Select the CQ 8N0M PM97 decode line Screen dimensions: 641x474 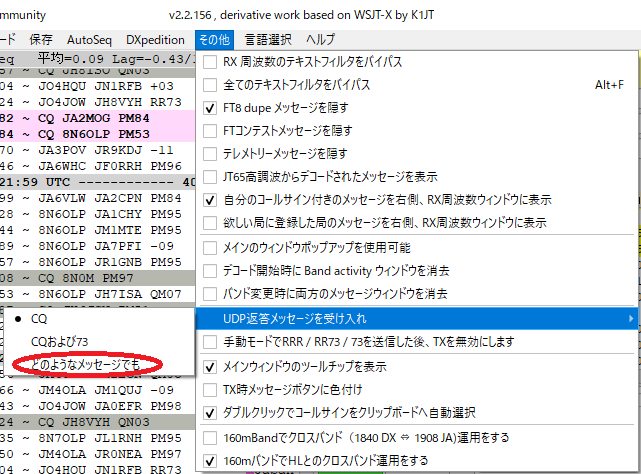tap(97, 278)
